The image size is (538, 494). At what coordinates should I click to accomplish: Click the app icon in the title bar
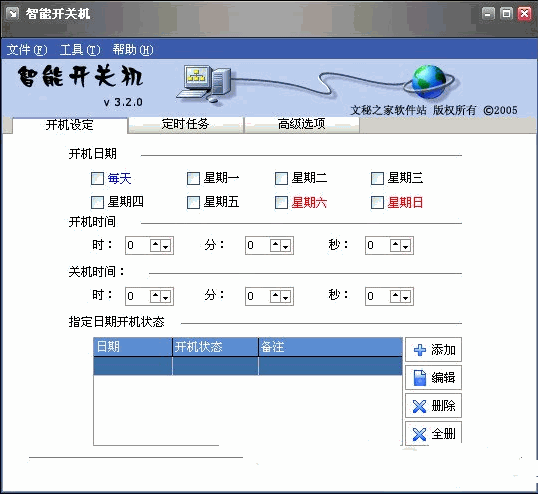[x=13, y=13]
